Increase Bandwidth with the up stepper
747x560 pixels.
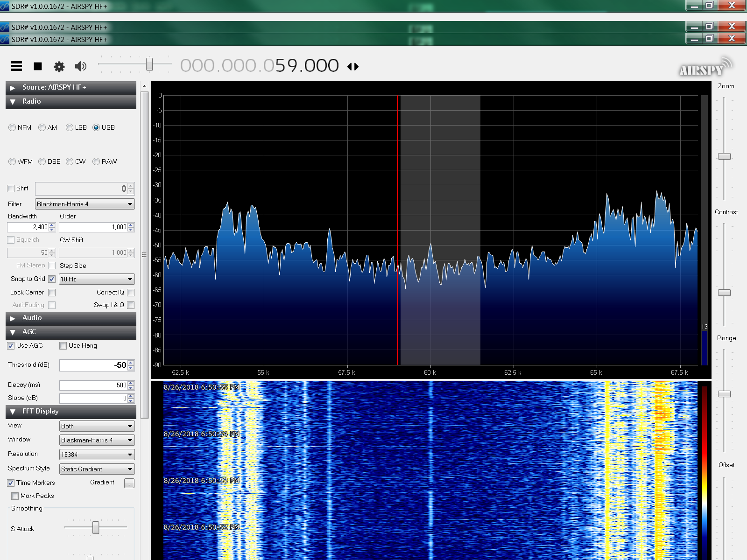coord(52,225)
